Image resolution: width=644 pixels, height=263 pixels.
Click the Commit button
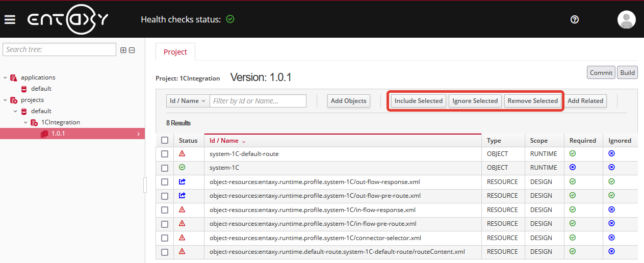tap(601, 72)
